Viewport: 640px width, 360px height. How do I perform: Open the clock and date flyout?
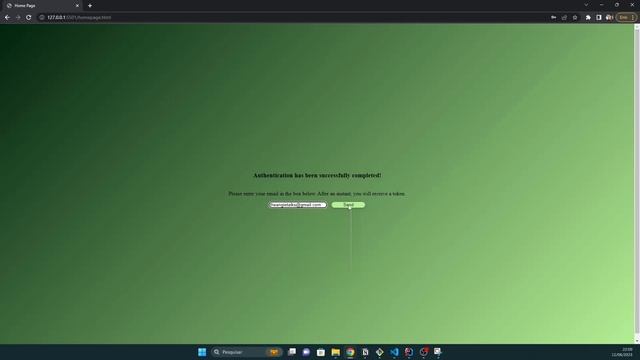click(622, 352)
